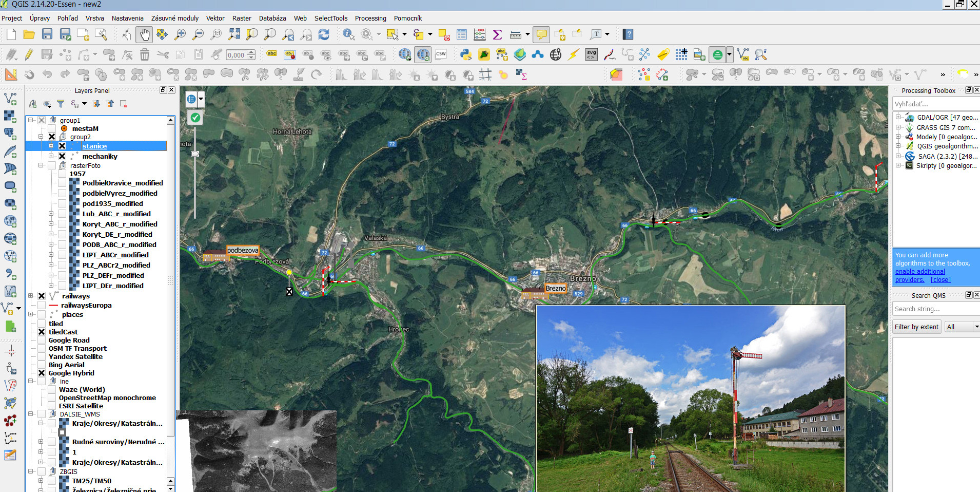Expand the SAGA (2.3.2) algorithms node

pyautogui.click(x=898, y=156)
